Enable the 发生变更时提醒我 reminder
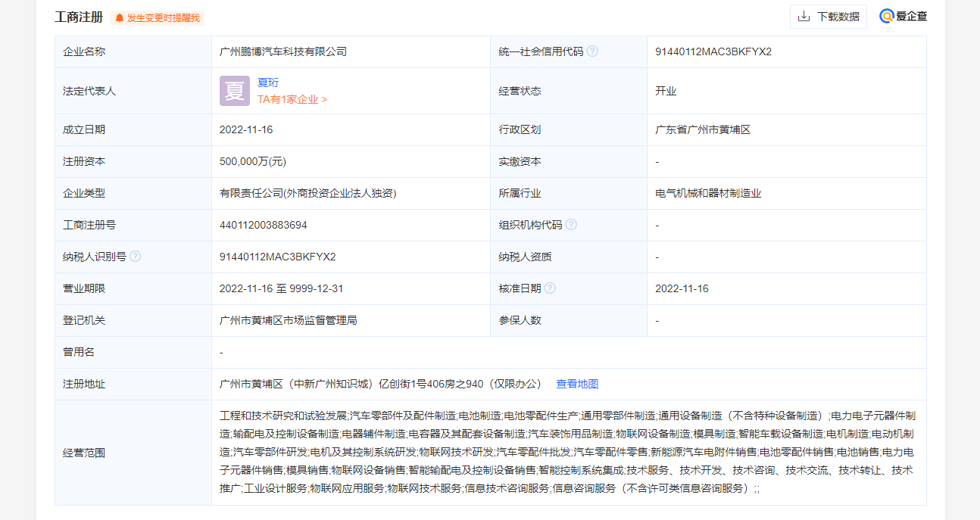Image resolution: width=980 pixels, height=520 pixels. 163,18
